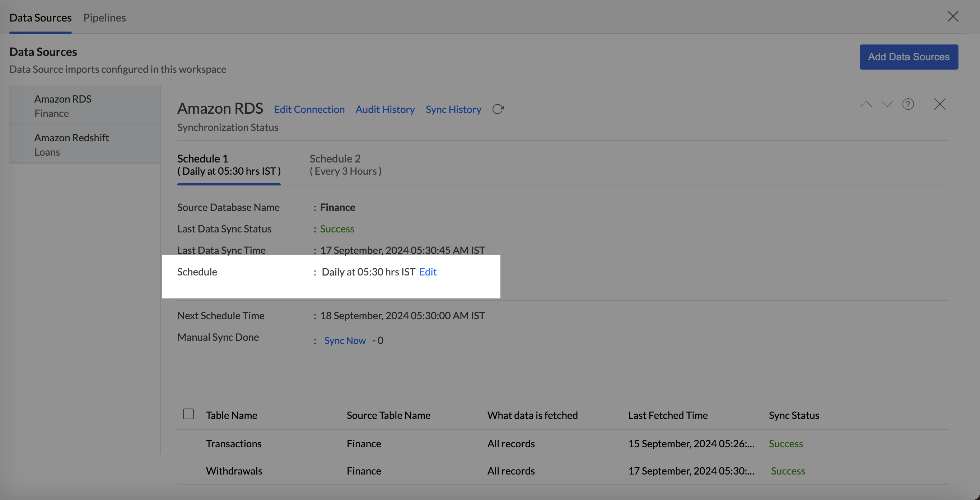Click the up chevron in Amazon RDS panel
Viewport: 980px width, 500px height.
866,104
